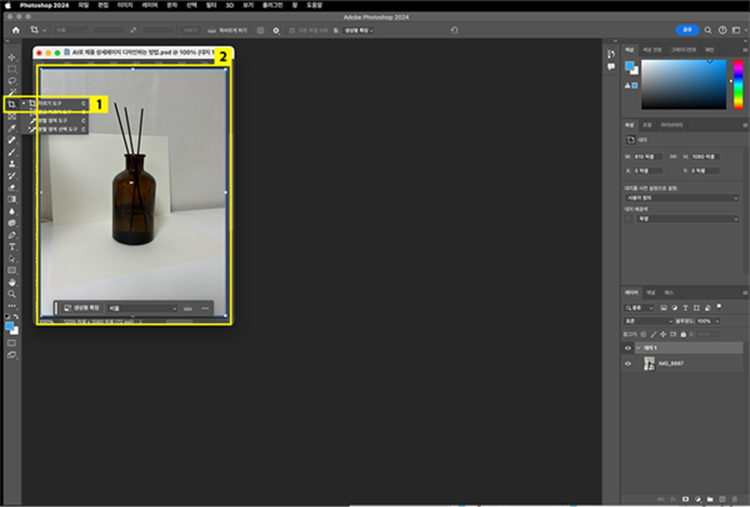Viewport: 750px width, 507px height.
Task: Select the Rectangular Marquee tool
Action: tap(12, 68)
